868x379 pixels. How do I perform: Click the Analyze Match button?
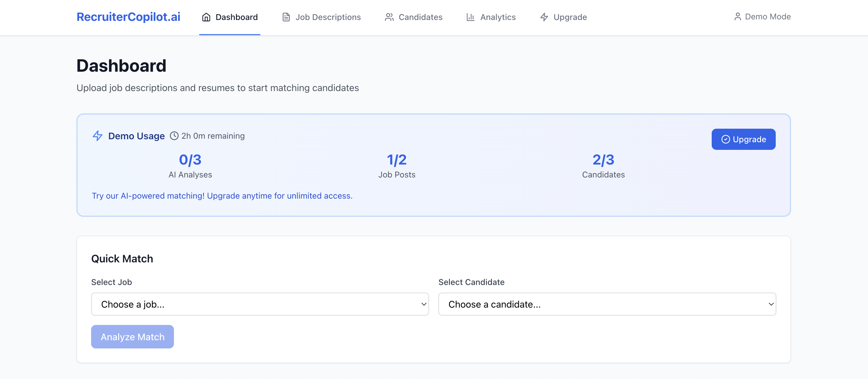133,337
